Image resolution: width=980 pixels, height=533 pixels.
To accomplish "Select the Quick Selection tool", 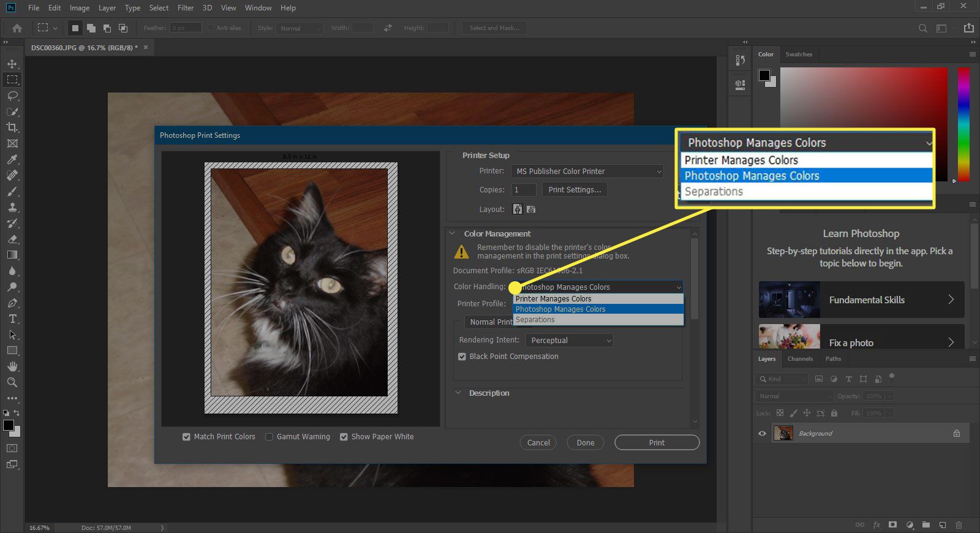I will [x=12, y=112].
